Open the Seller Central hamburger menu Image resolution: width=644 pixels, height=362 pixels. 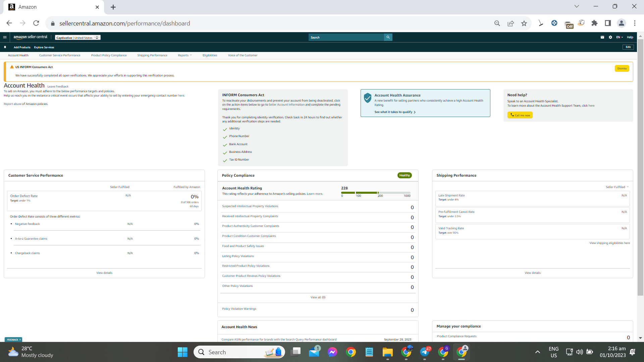coord(5,37)
